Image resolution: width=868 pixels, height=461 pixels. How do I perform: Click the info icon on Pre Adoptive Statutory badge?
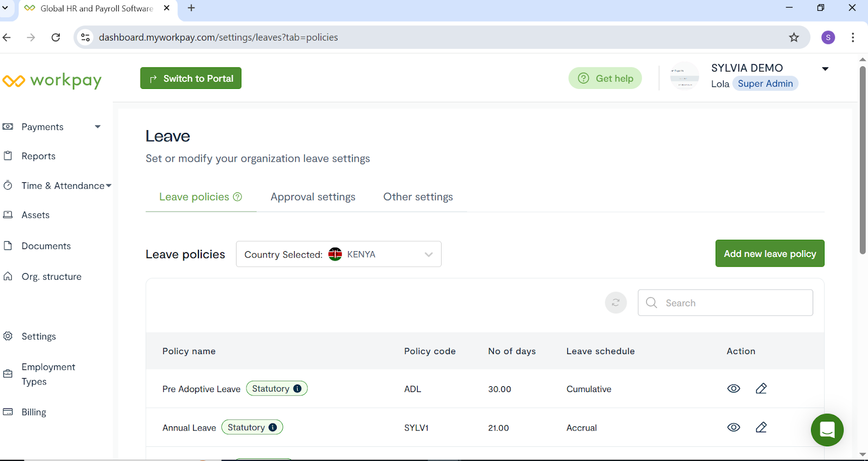click(x=297, y=388)
